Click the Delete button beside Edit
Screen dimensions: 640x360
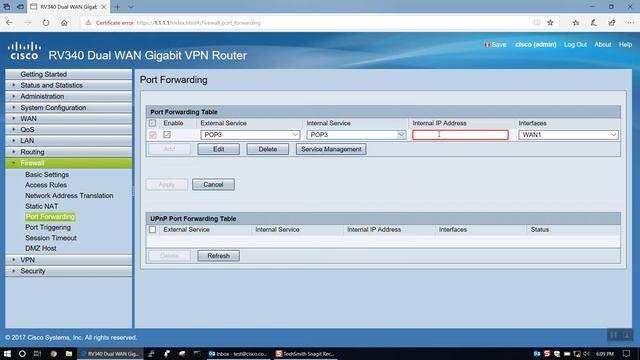(x=267, y=149)
